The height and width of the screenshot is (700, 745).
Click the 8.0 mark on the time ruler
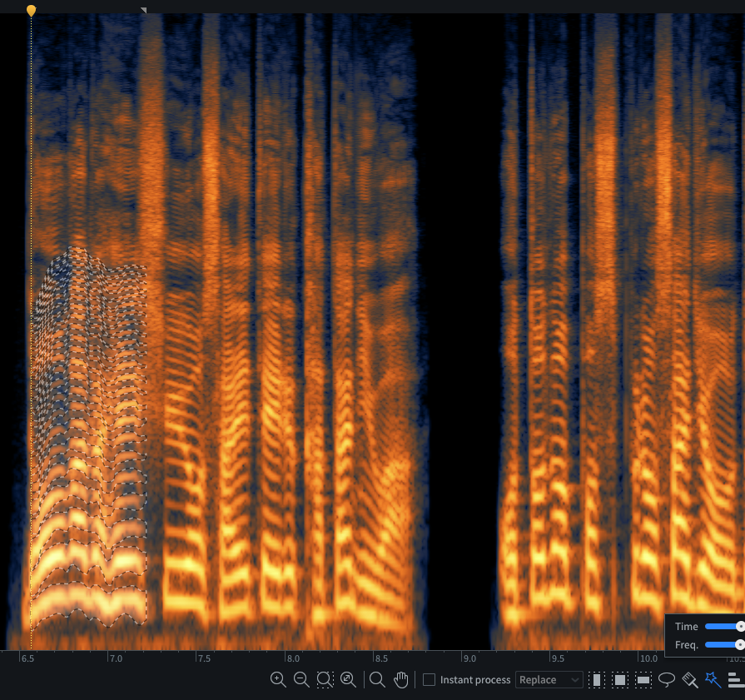point(292,658)
